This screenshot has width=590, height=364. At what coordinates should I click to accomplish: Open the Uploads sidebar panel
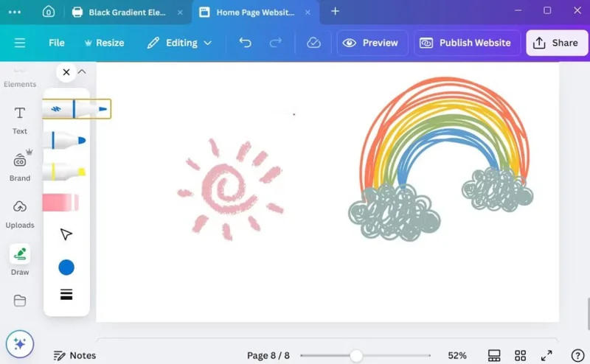(20, 214)
